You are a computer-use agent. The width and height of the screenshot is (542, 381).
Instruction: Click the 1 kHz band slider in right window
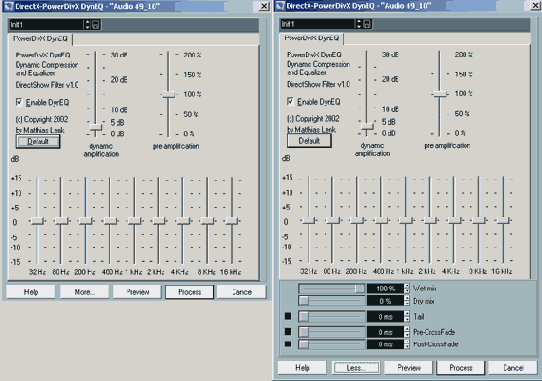tap(406, 220)
